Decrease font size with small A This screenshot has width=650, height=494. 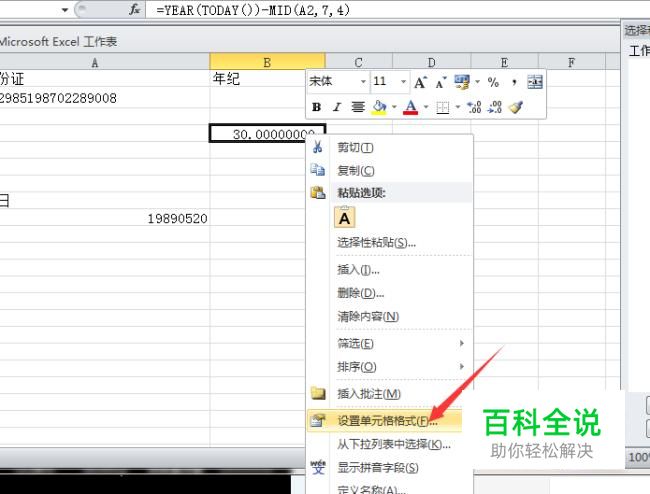441,82
